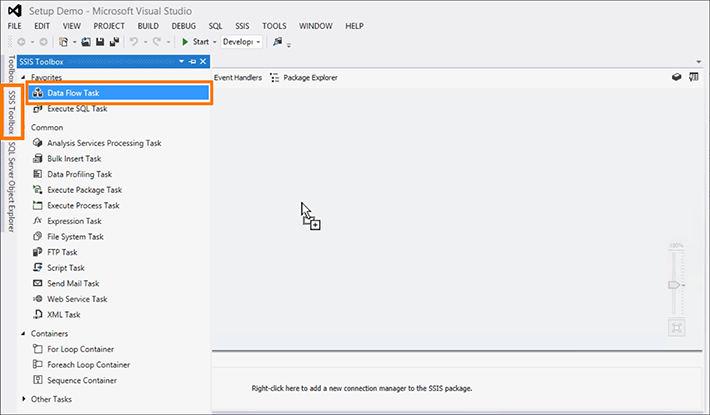
Task: Click the Common section header
Action: point(47,128)
